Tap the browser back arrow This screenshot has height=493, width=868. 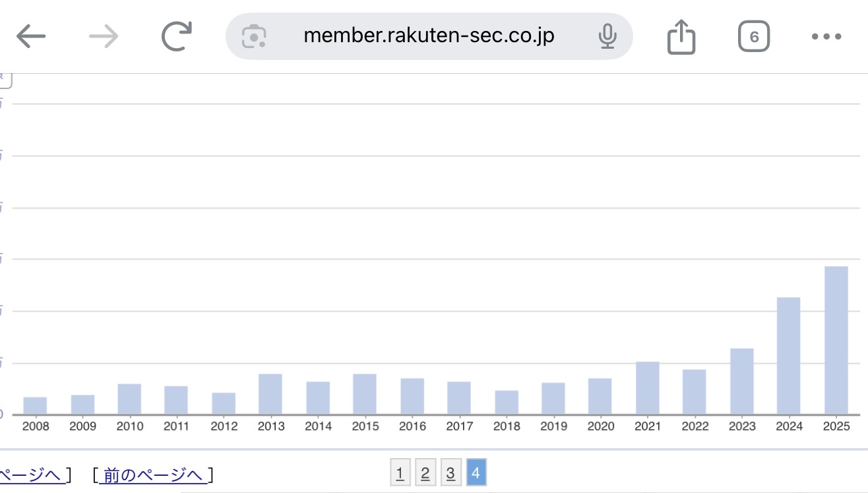(x=31, y=37)
